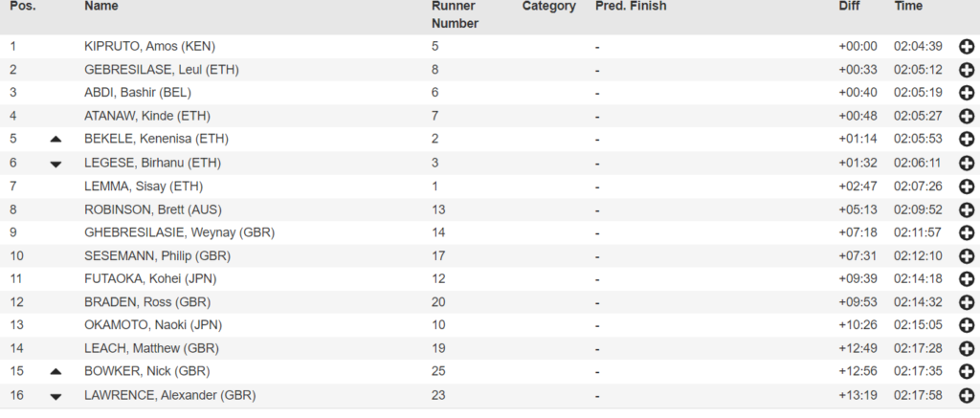
Task: Click plus icon beside time 02:09:52
Action: (x=967, y=209)
